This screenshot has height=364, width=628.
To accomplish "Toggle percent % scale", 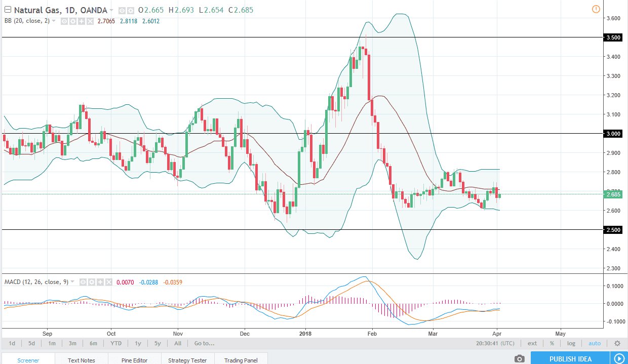I will pyautogui.click(x=552, y=343).
